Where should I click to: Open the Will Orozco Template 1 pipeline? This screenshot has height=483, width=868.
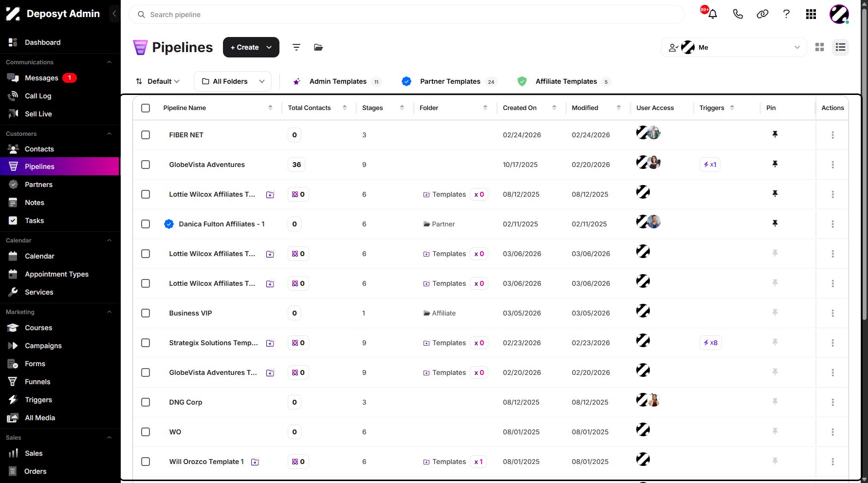click(206, 462)
